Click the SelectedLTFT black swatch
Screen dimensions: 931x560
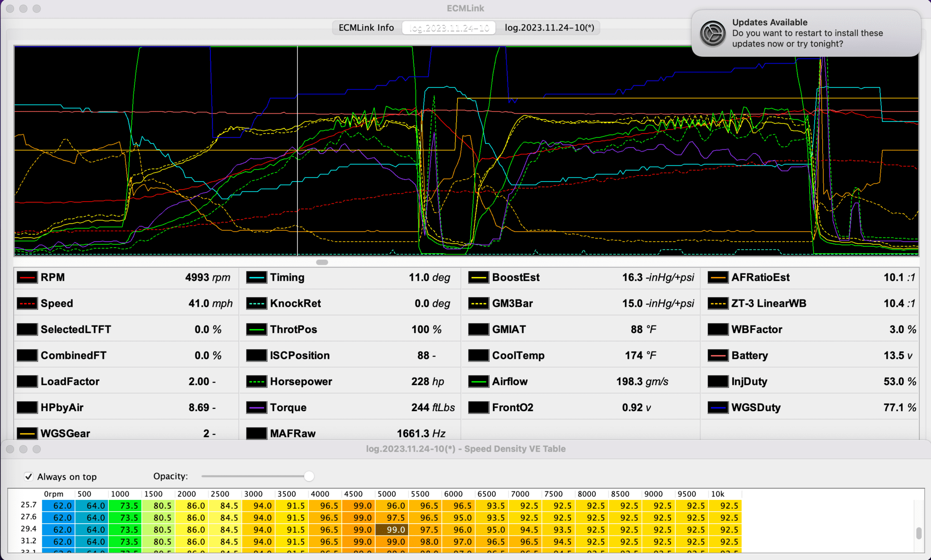[x=27, y=330]
